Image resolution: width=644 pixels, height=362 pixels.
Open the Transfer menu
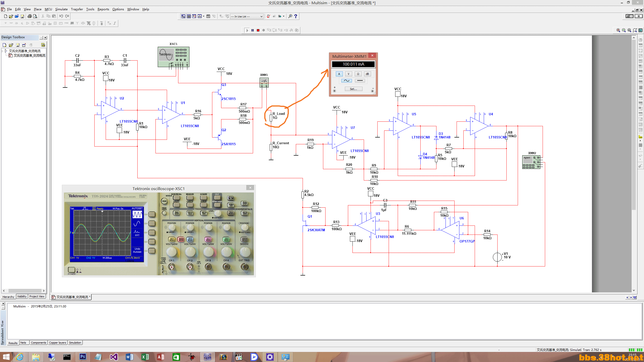77,9
